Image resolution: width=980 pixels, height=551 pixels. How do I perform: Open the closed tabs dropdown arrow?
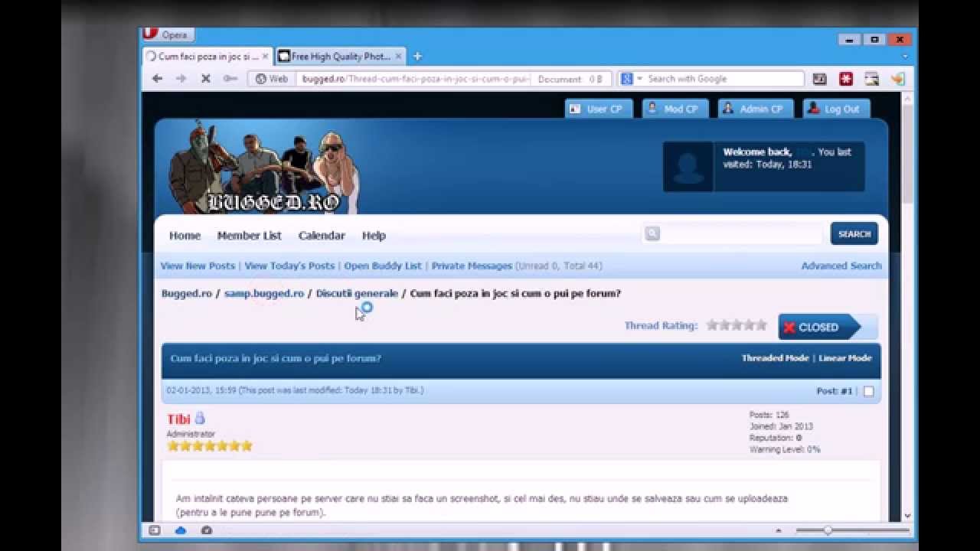905,57
